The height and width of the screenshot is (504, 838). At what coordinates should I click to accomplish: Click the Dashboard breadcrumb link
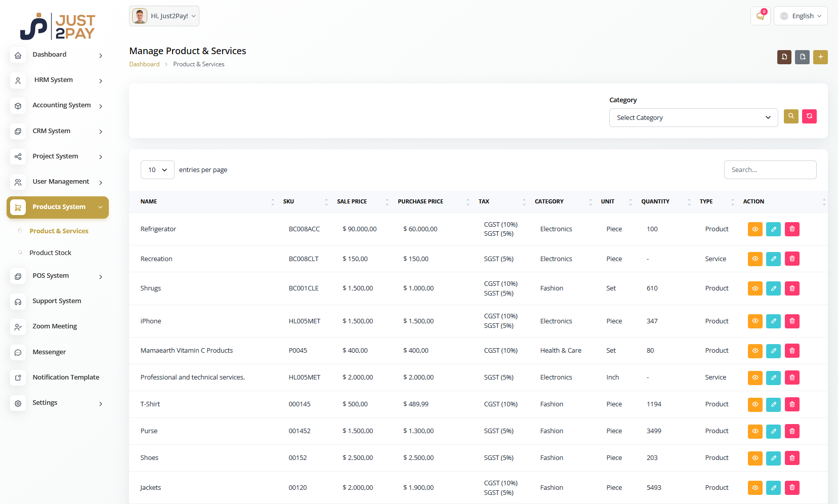click(144, 64)
